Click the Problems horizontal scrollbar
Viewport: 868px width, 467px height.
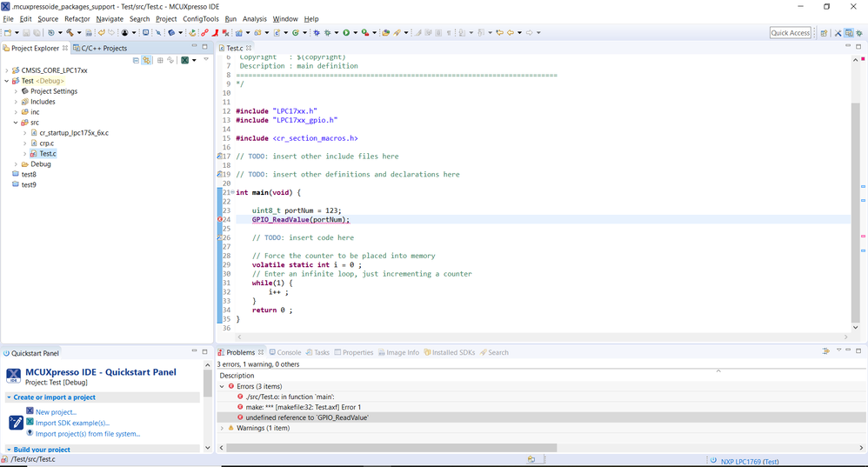391,448
